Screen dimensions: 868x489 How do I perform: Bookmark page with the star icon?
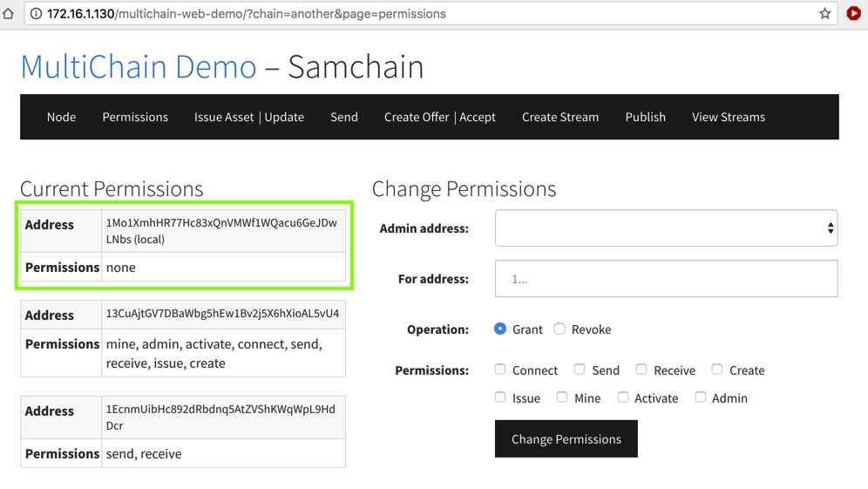(x=824, y=14)
